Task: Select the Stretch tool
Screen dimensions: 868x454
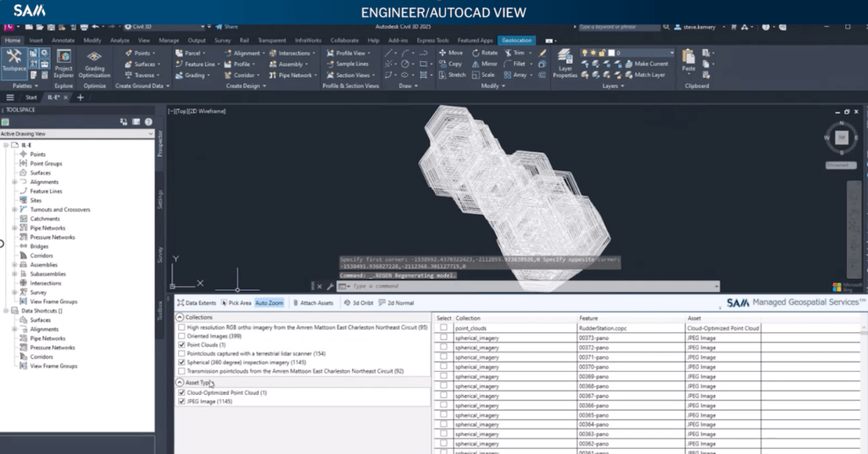Action: tap(453, 75)
